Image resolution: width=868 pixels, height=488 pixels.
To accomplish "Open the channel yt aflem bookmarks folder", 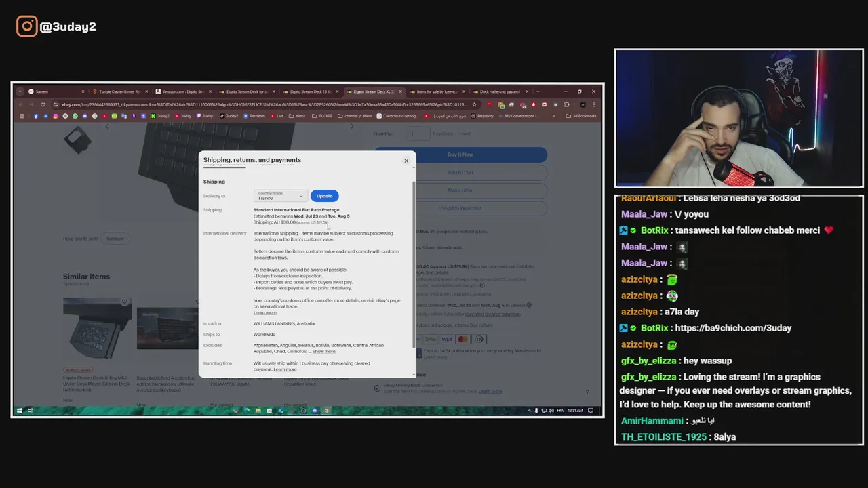I will tap(355, 116).
